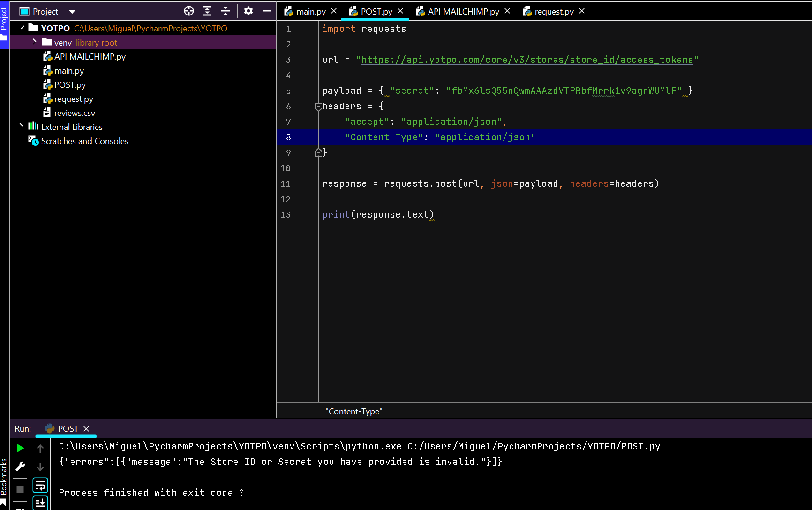The width and height of the screenshot is (812, 510).
Task: Click 'Process finished with exit code 0' text
Action: pyautogui.click(x=151, y=493)
